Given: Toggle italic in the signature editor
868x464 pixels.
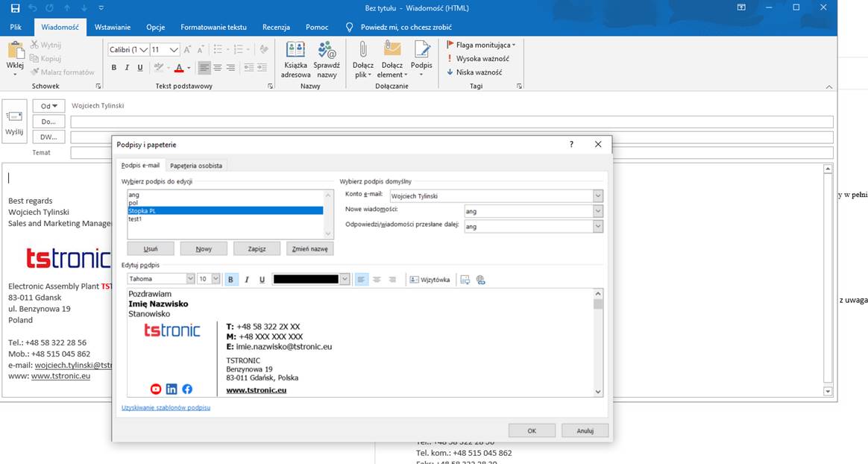Looking at the screenshot, I should pos(246,280).
